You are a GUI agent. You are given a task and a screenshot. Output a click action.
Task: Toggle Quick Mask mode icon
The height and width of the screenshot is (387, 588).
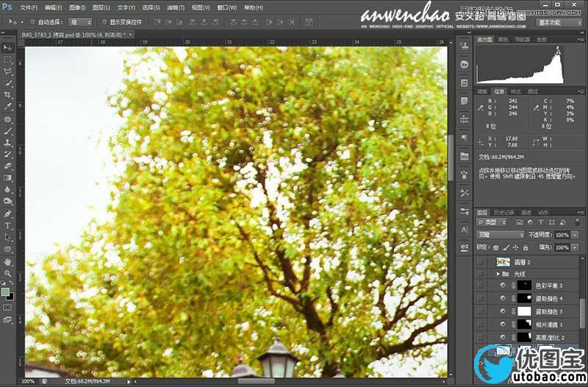[x=7, y=308]
